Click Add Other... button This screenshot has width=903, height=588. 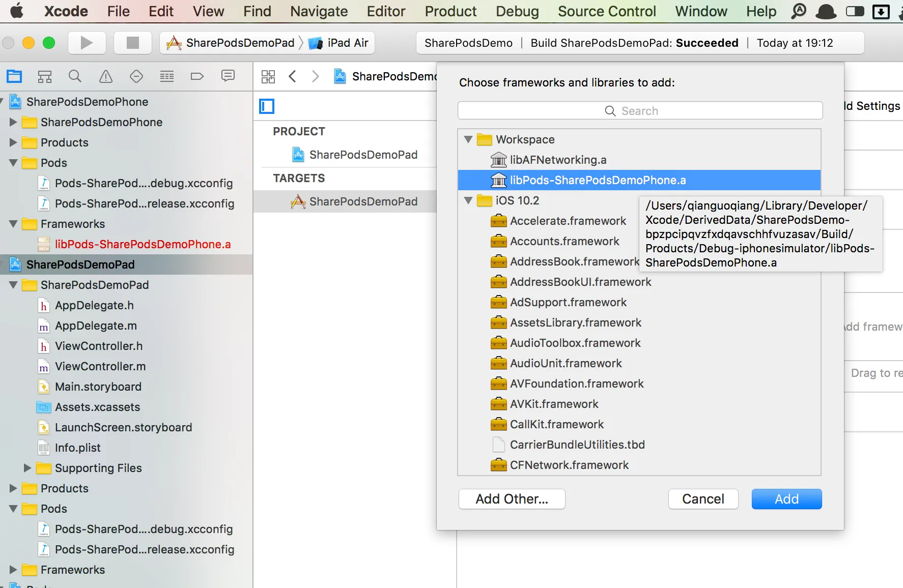click(x=512, y=499)
